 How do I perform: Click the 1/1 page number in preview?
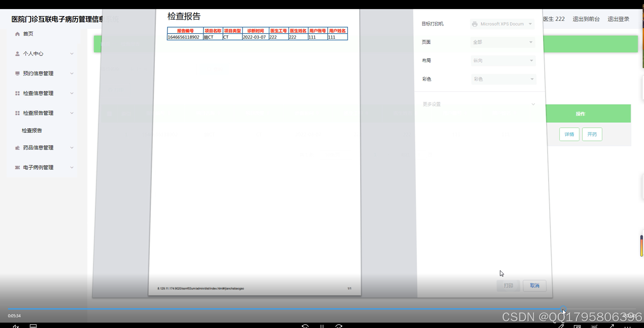point(349,288)
